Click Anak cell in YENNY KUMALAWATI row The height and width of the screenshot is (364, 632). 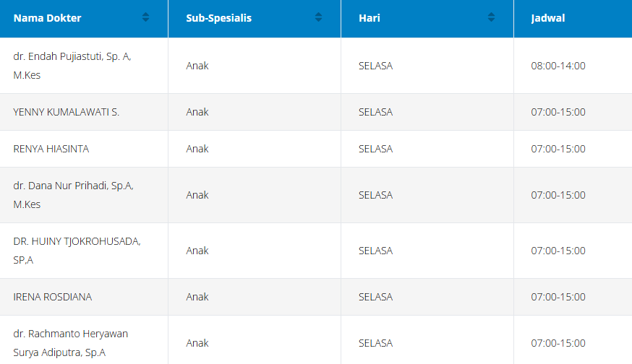click(197, 112)
